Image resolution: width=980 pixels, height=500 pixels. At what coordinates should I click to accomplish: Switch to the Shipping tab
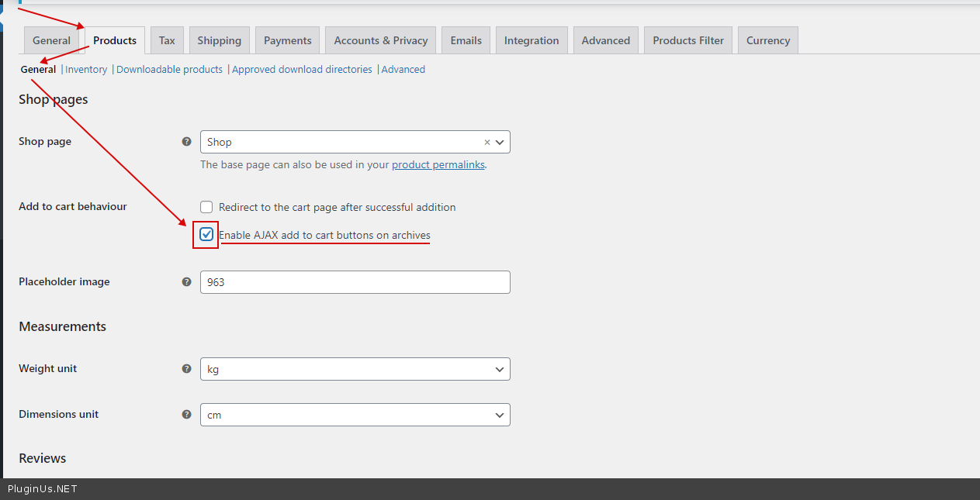tap(219, 40)
